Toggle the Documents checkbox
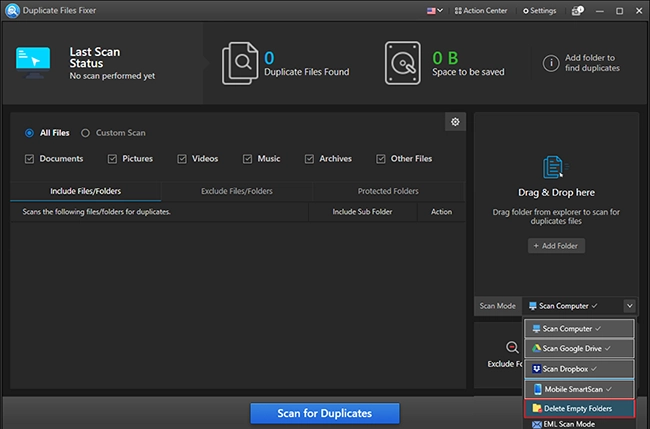Image resolution: width=650 pixels, height=429 pixels. tap(29, 159)
